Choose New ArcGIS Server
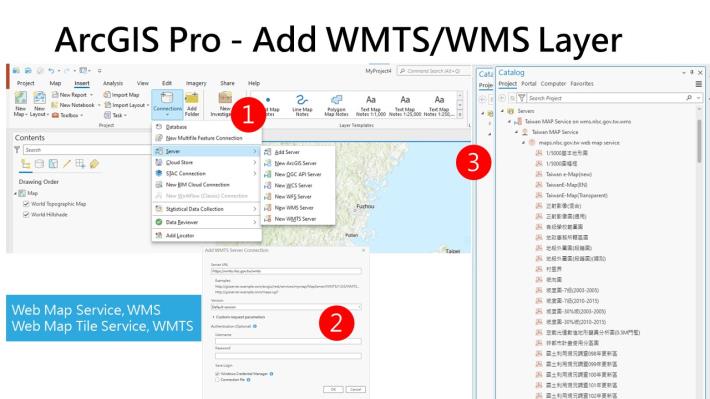This screenshot has width=710, height=399. click(298, 163)
